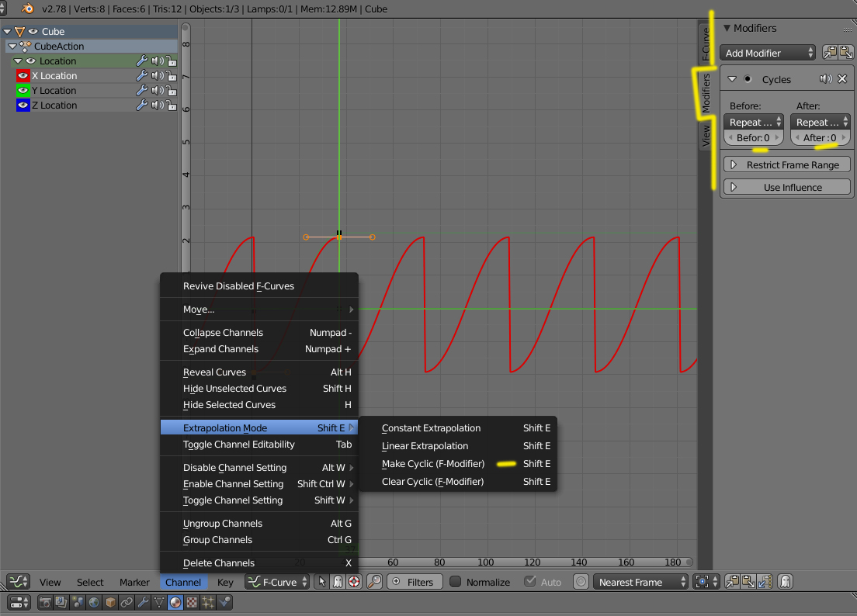The image size is (857, 616).
Task: Click the ghost icon in graph header
Action: coord(786,582)
